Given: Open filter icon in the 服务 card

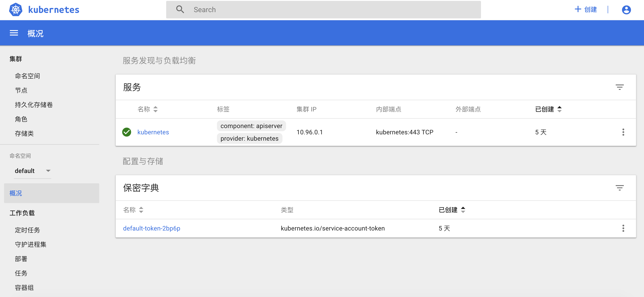Looking at the screenshot, I should 619,87.
